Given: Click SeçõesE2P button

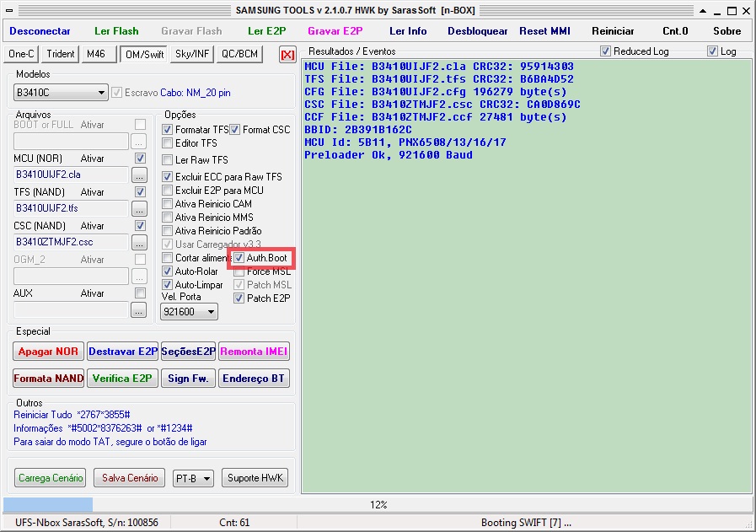Looking at the screenshot, I should pos(188,352).
